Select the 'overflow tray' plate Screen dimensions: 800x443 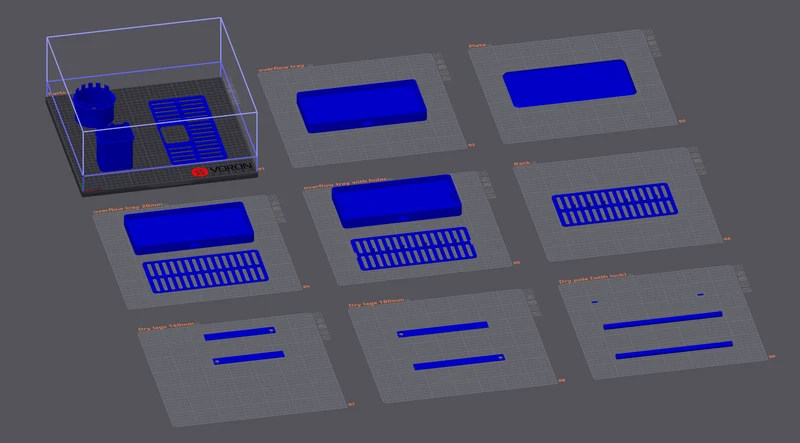pyautogui.click(x=362, y=110)
